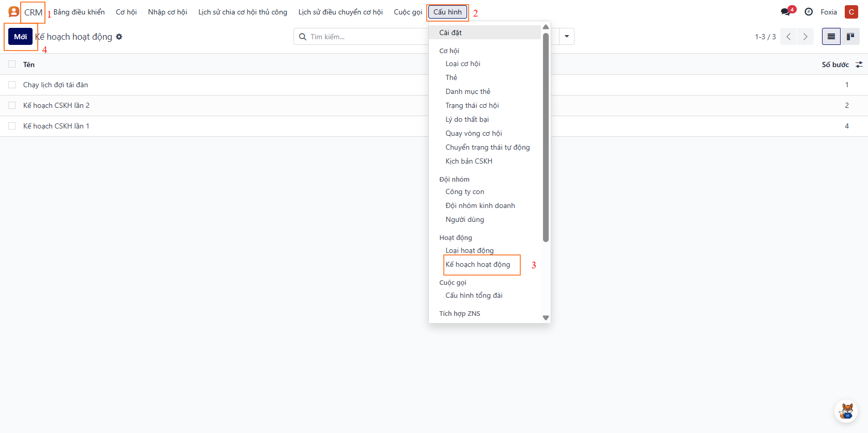This screenshot has height=433, width=868.
Task: Open the fox chatbot assistant icon
Action: (x=846, y=411)
